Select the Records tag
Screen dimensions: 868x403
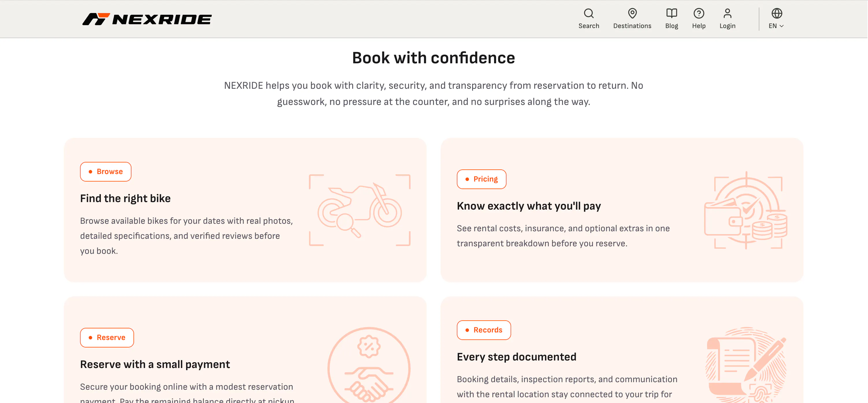coord(484,330)
